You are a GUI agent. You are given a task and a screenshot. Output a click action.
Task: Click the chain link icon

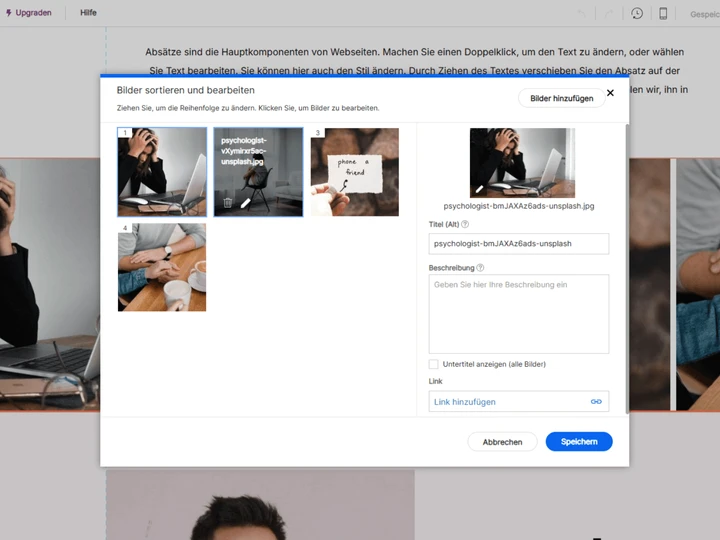(x=596, y=401)
